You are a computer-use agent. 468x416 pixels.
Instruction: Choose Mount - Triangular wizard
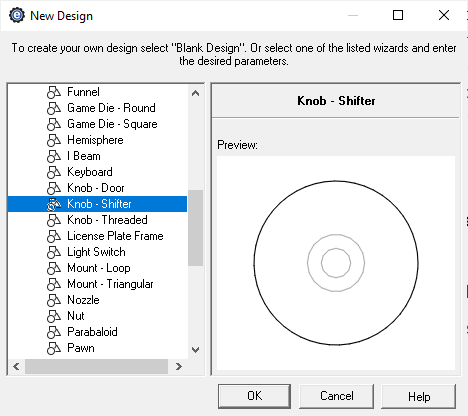coord(110,284)
